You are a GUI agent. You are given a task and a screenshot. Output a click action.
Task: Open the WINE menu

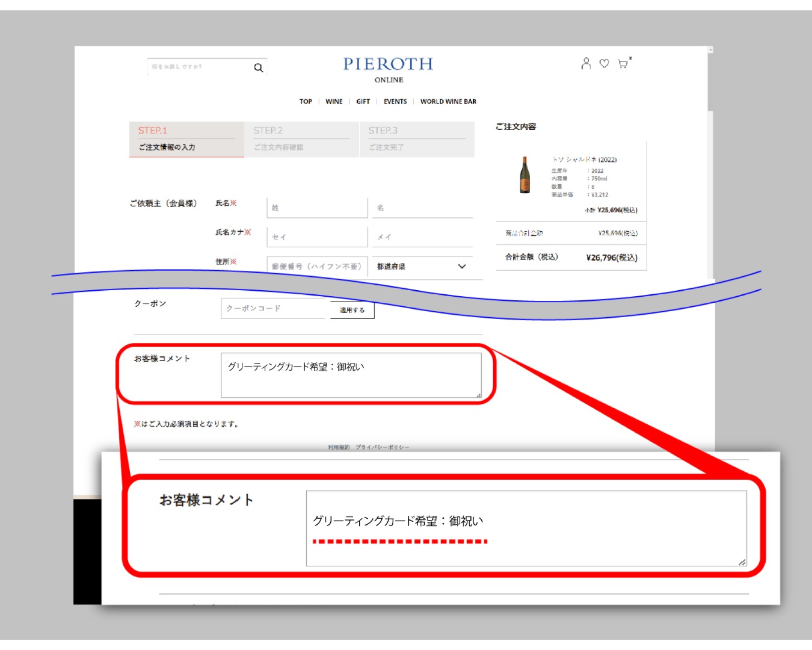click(x=334, y=102)
